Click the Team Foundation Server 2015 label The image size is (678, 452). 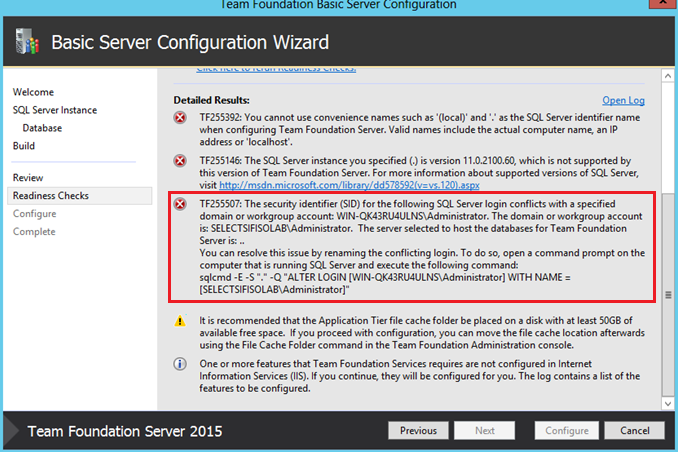[x=125, y=431]
